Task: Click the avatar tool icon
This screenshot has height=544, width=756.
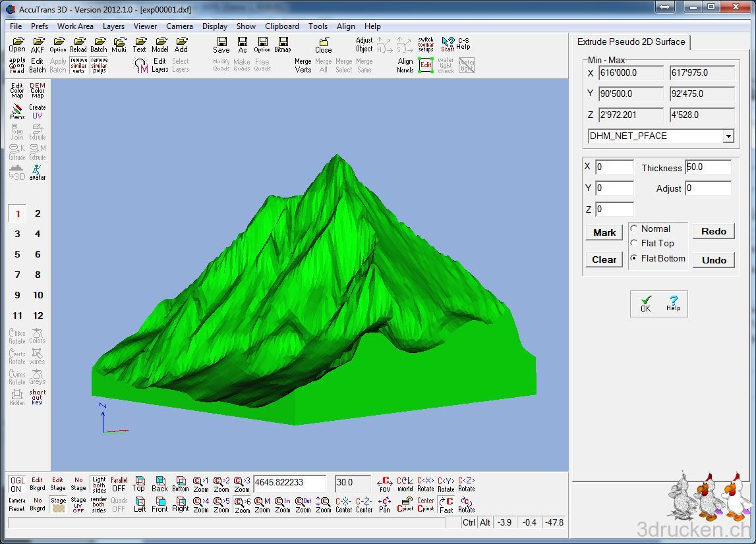Action: point(38,173)
